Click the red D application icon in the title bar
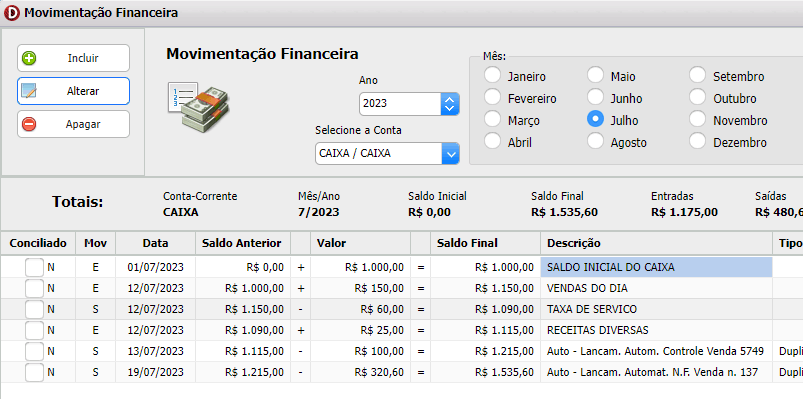803x399 pixels. click(x=11, y=13)
